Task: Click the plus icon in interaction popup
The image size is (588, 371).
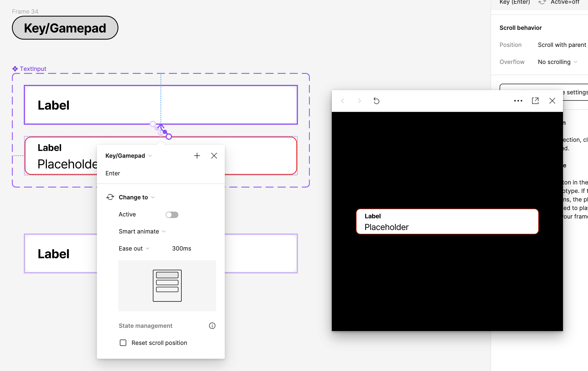Action: tap(197, 156)
